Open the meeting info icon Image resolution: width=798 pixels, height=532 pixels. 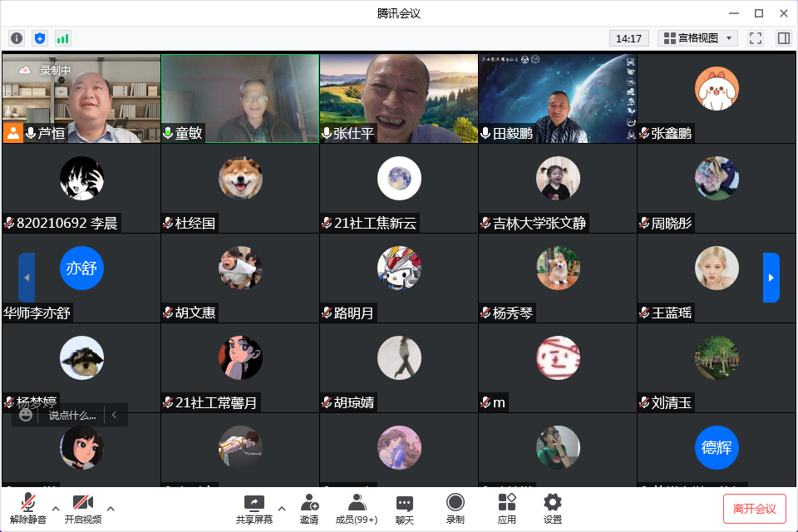tap(17, 38)
